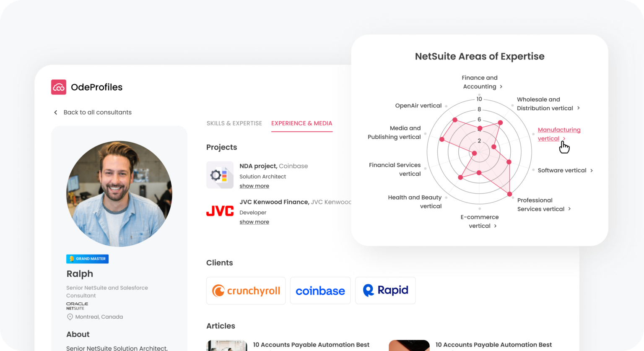Click the Montreal location pin icon
This screenshot has height=351, width=644.
pyautogui.click(x=70, y=317)
